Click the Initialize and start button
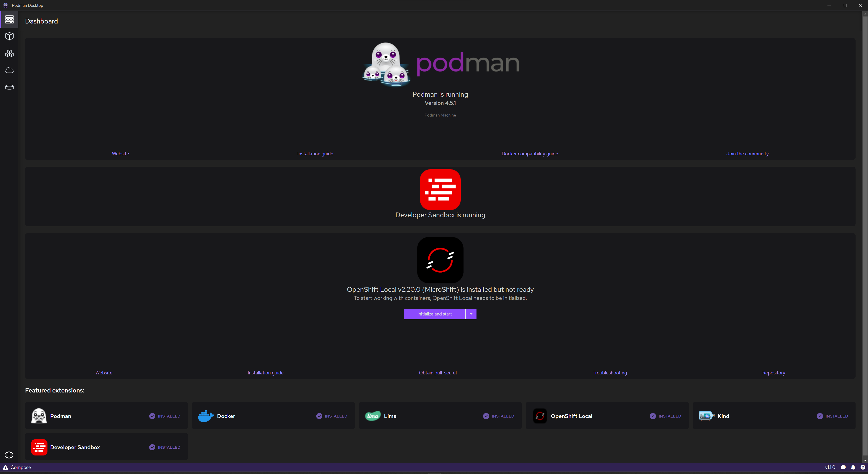 (x=435, y=314)
